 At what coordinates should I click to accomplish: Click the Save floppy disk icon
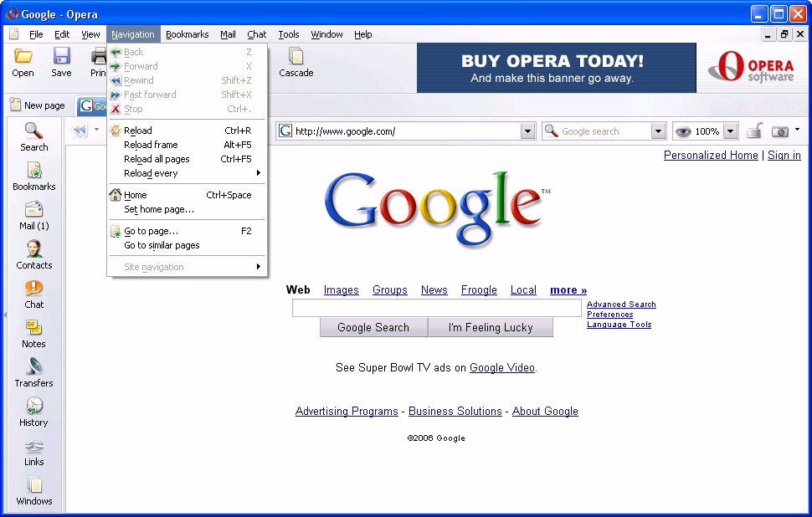coord(62,56)
